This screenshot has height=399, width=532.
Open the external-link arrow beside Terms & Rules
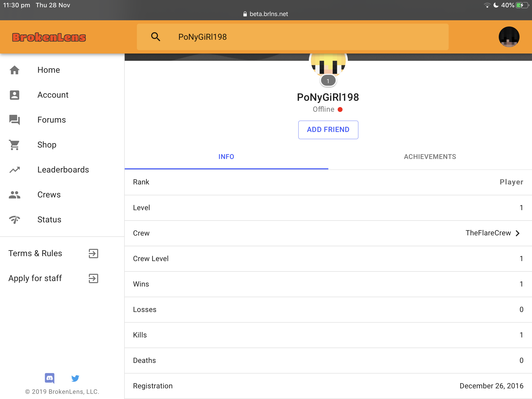pyautogui.click(x=94, y=253)
